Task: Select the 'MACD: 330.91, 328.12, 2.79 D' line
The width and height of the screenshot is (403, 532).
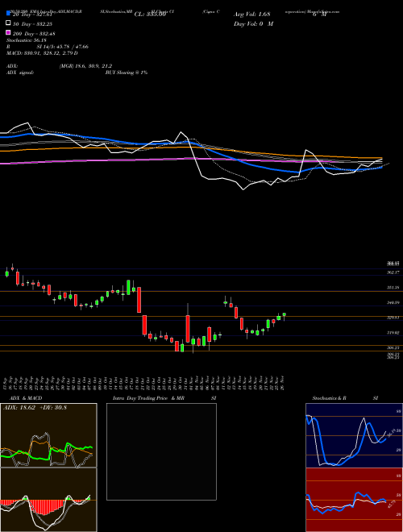Action: (x=42, y=53)
